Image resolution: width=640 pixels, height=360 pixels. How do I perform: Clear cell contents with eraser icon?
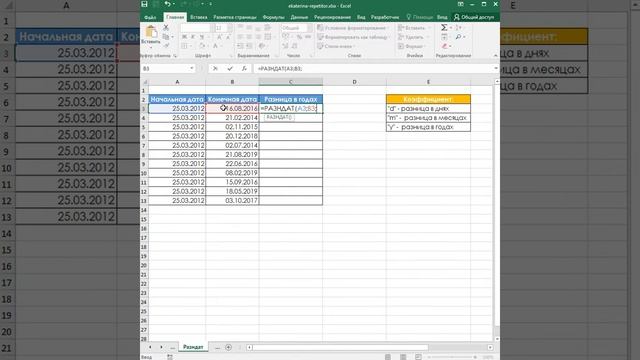click(445, 46)
